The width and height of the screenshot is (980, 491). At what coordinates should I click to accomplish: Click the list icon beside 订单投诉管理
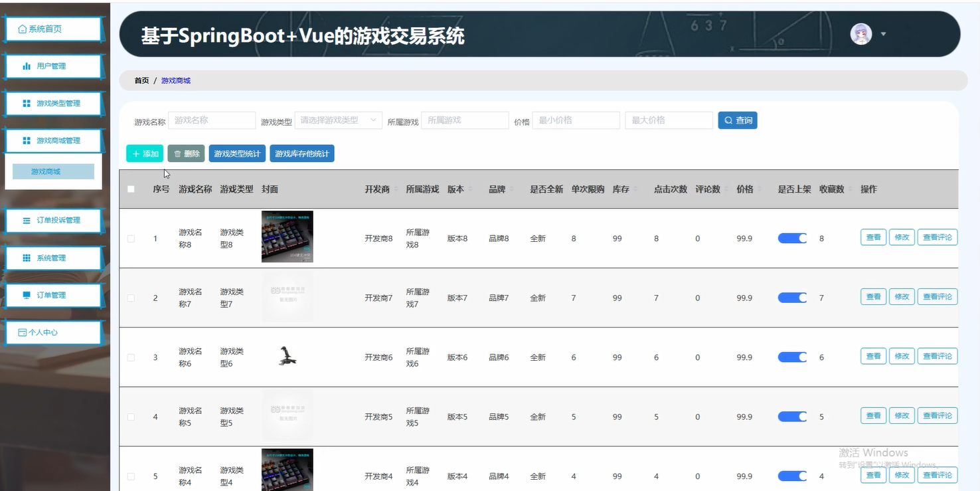click(27, 221)
